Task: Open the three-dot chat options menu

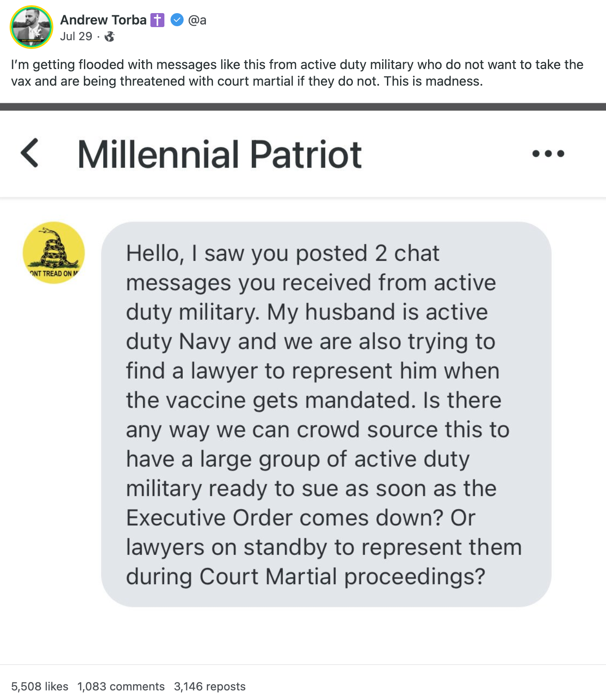Action: [x=548, y=153]
